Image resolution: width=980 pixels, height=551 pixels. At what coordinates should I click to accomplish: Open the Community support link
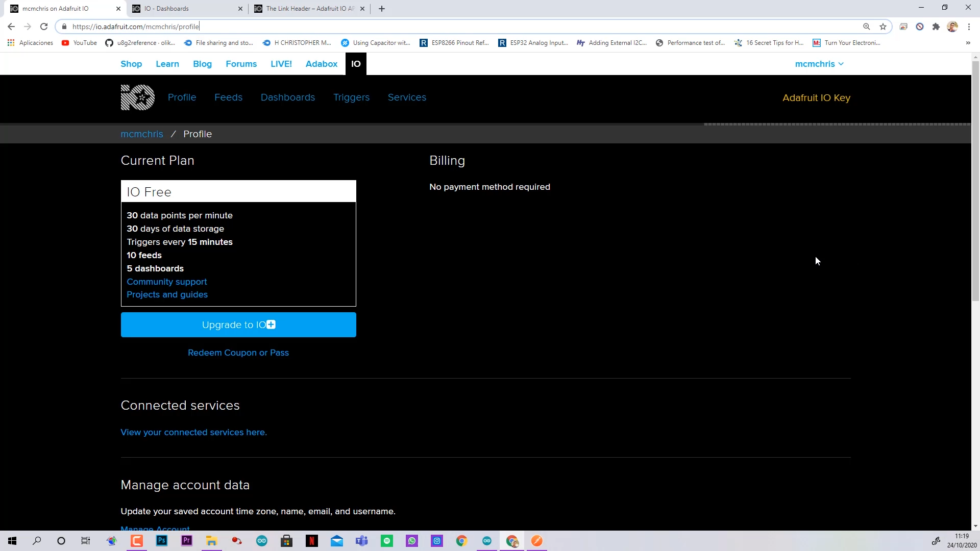pyautogui.click(x=167, y=282)
